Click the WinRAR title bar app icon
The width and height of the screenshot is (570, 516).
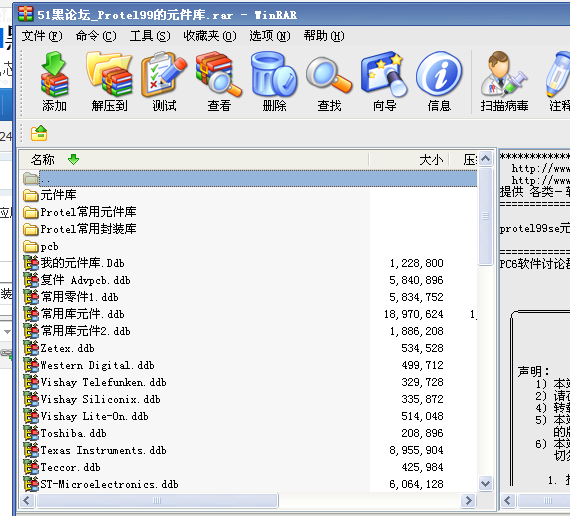[x=25, y=14]
